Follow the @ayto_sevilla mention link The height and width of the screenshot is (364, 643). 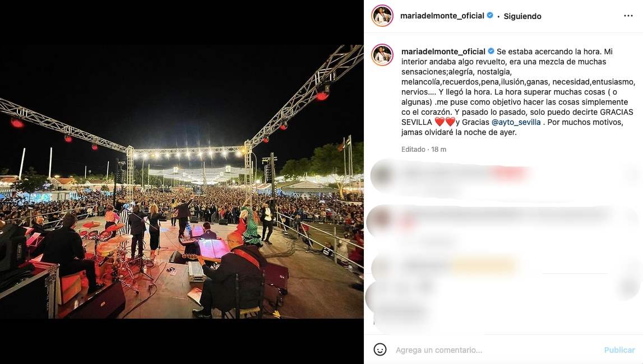pyautogui.click(x=516, y=122)
